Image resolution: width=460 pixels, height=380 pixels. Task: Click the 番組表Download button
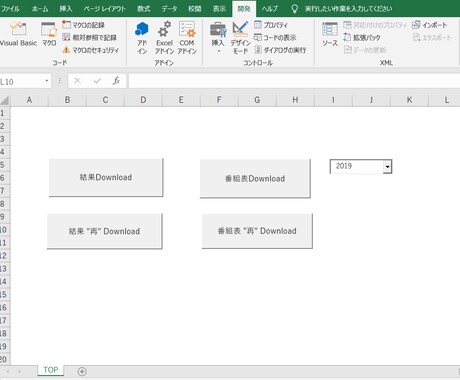point(255,179)
